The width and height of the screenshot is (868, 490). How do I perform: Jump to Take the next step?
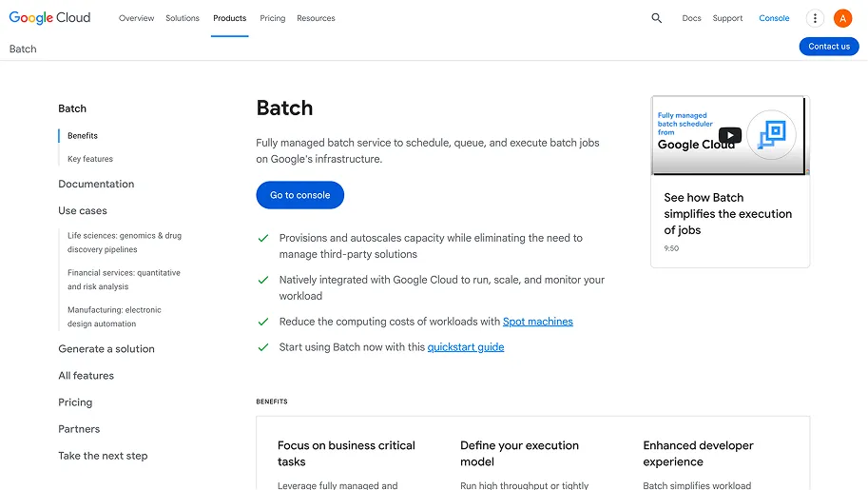tap(103, 456)
